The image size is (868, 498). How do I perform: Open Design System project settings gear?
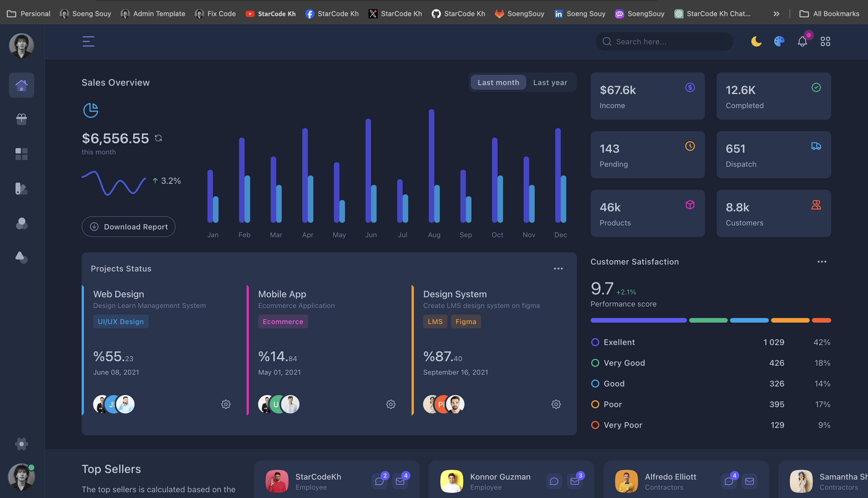[x=556, y=404]
